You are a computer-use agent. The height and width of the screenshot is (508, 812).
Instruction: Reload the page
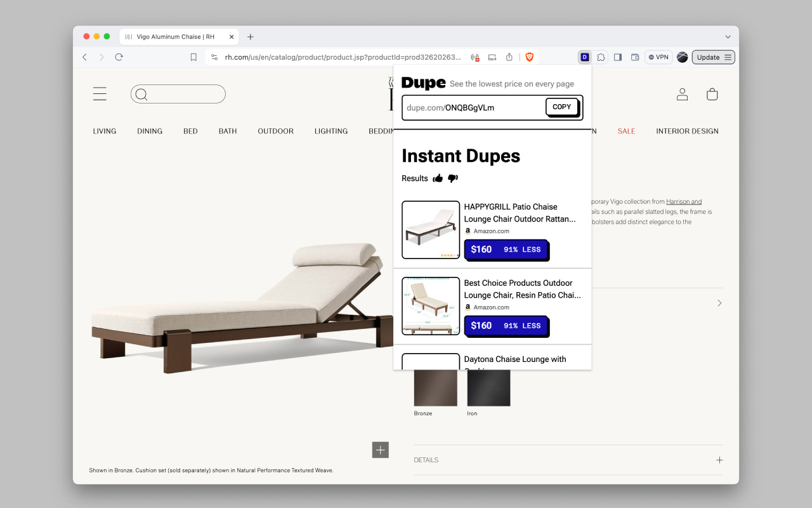pos(119,57)
